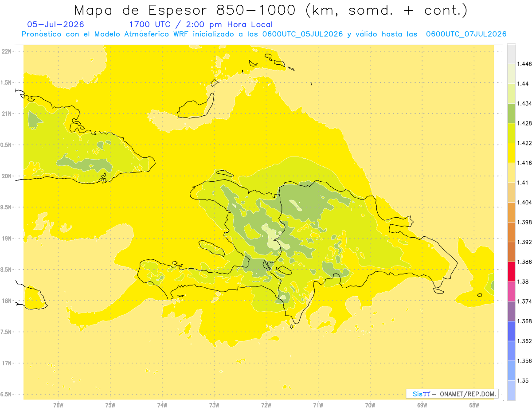Click the legend value 1.398
This screenshot has height=411, width=532.
[524, 222]
